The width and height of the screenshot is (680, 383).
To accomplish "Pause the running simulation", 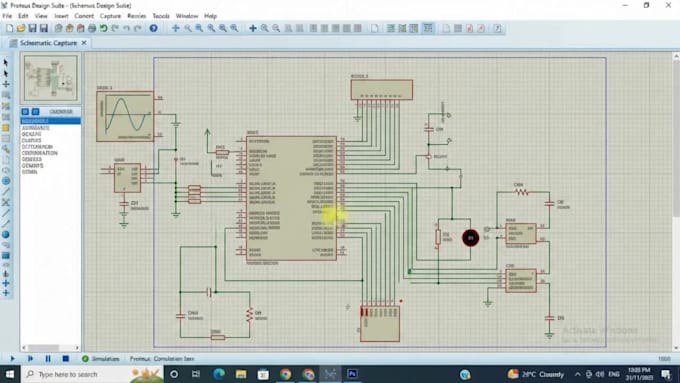I will pos(48,359).
